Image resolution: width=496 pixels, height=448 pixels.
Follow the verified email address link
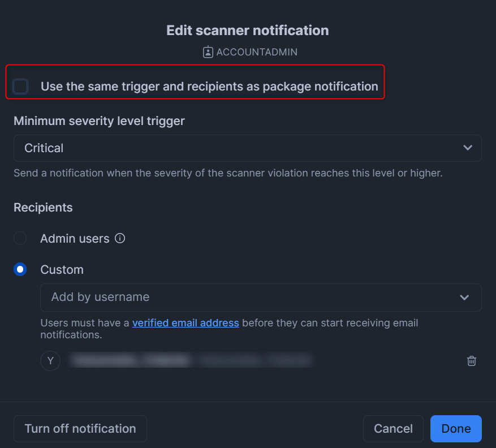pos(186,323)
